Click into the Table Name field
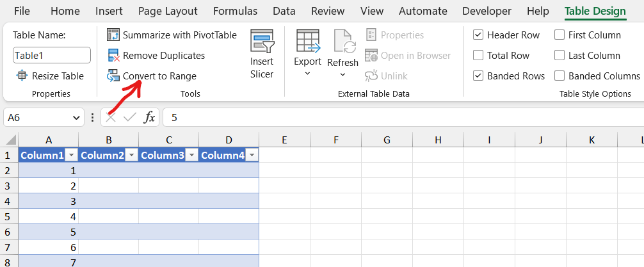 tap(51, 56)
